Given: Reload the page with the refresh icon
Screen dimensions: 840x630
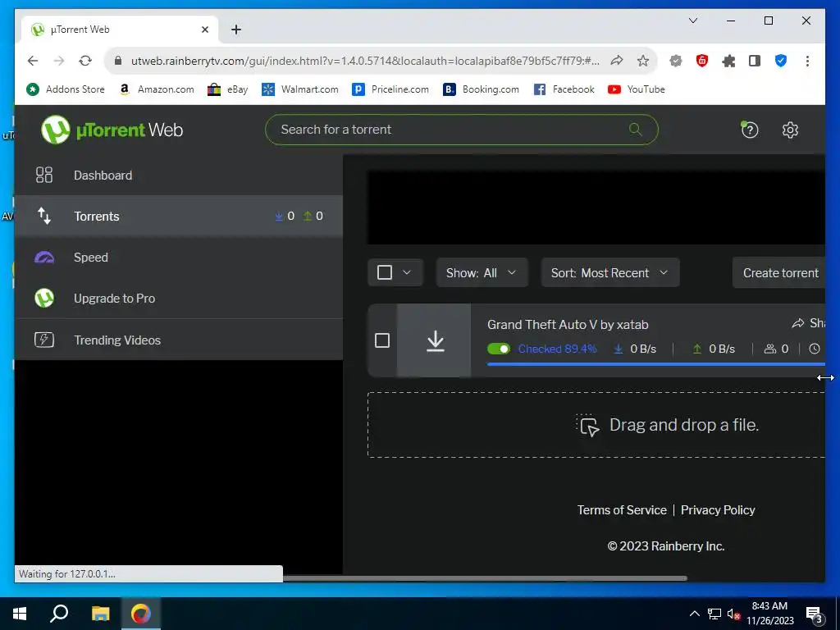Looking at the screenshot, I should (85, 61).
